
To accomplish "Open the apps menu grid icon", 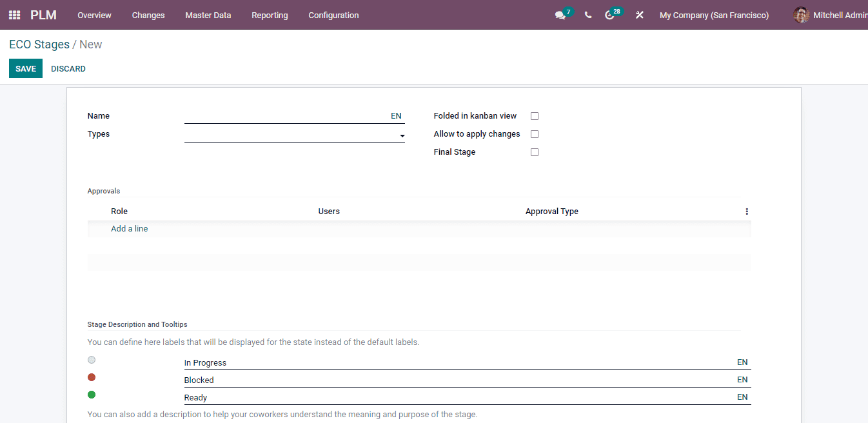I will [14, 14].
